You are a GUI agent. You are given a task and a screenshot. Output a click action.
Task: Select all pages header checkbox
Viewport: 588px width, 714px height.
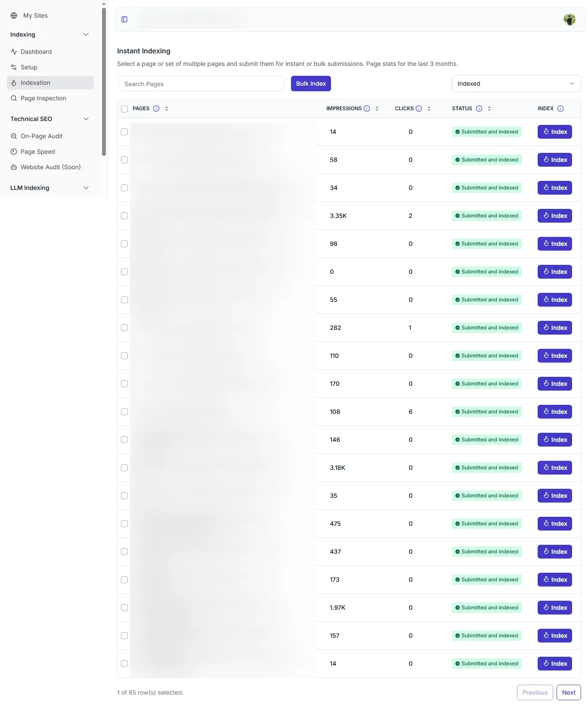point(124,109)
